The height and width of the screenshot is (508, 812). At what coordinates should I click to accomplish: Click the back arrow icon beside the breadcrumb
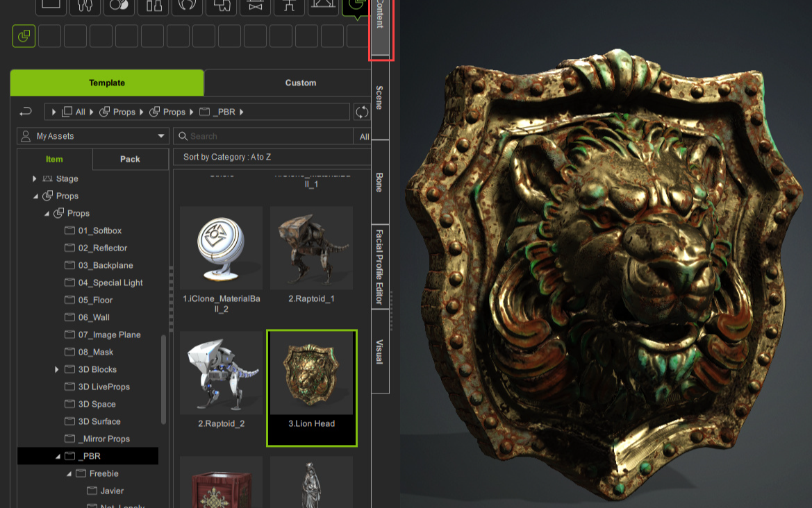(x=26, y=112)
